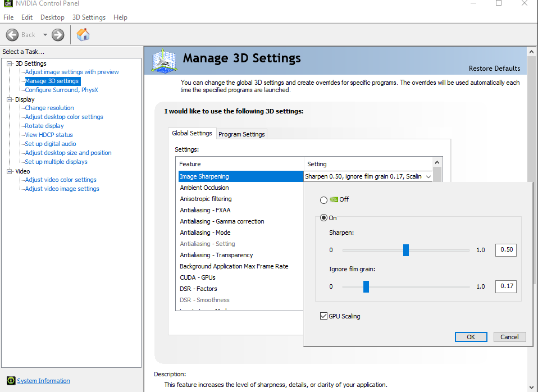
Task: Open Adjust video image settings
Action: click(62, 189)
